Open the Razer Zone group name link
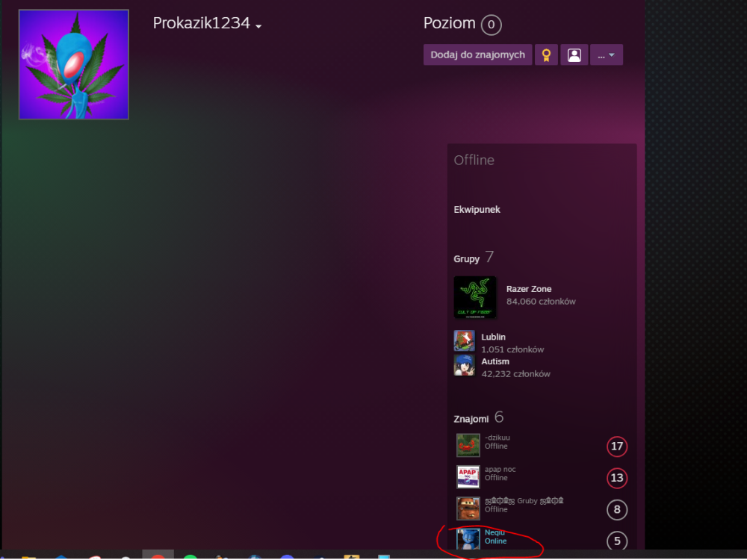Screen dimensions: 747x560 point(528,289)
